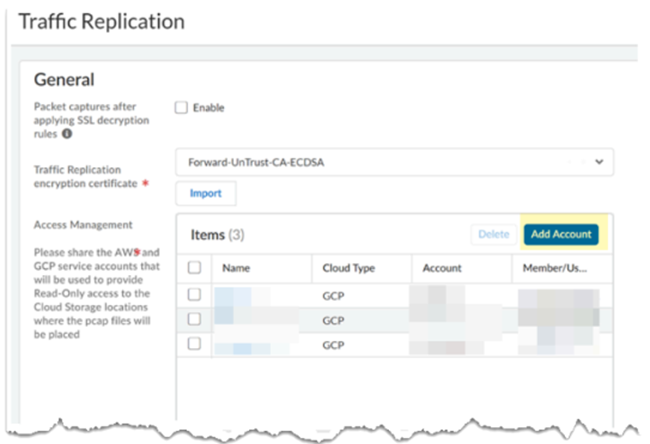Select the GCP cell in the second row
This screenshot has height=444, width=650.
click(335, 320)
